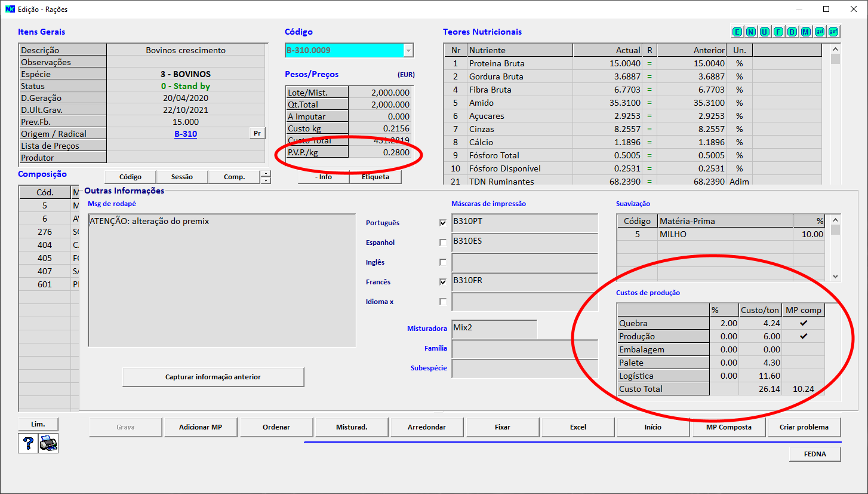Tick the Inglês language checkbox

click(443, 262)
